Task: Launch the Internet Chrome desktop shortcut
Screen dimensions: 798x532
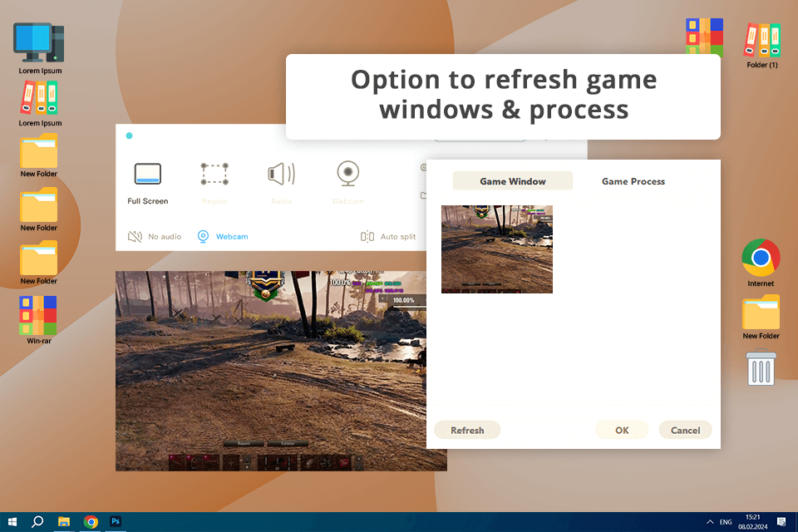Action: [x=761, y=263]
